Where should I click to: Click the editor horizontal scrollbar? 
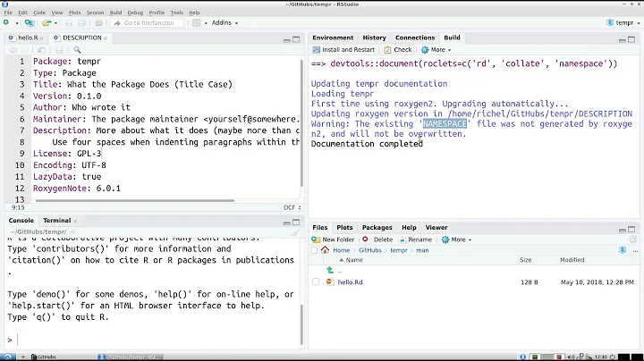click(135, 200)
